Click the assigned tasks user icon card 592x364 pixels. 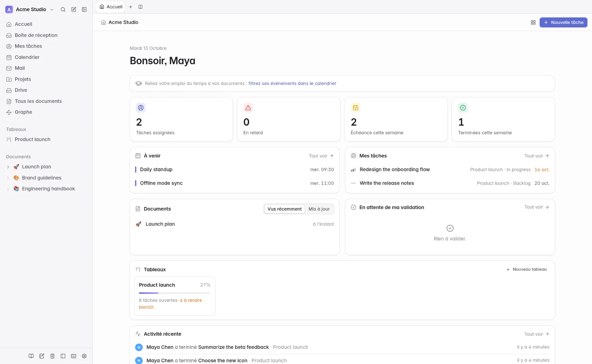141,108
